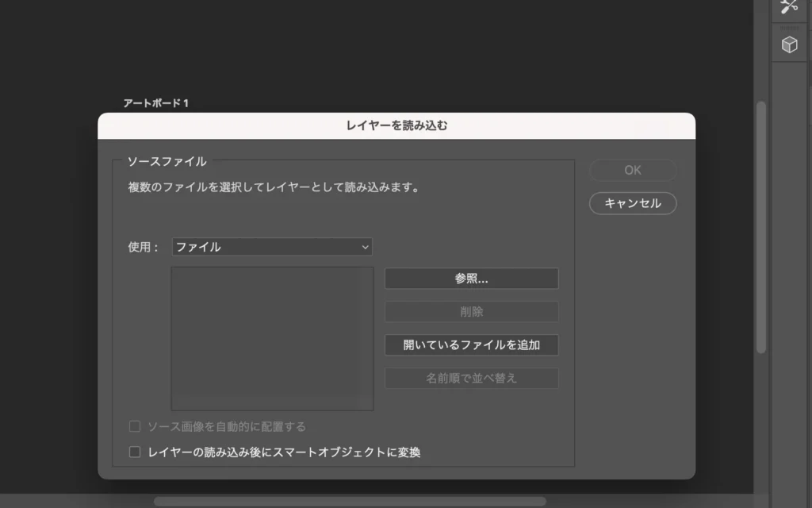812x508 pixels.
Task: Click the 複数のファイルを選択 description text
Action: (274, 189)
